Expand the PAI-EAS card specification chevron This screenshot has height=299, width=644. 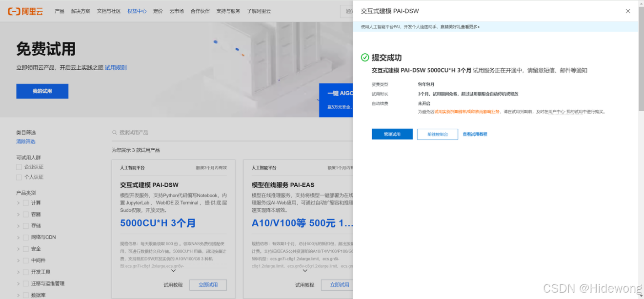pyautogui.click(x=305, y=271)
